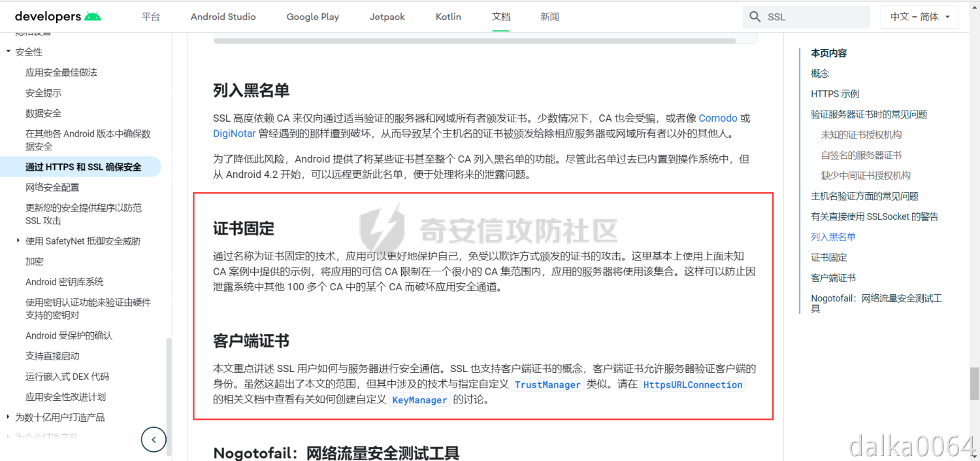Click the 本页内容 contents heading
Screen dimensions: 980x461
pyautogui.click(x=828, y=54)
